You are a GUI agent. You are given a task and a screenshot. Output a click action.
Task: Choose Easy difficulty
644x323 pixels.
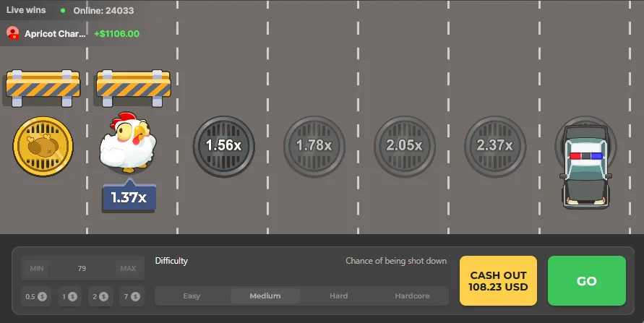pyautogui.click(x=192, y=296)
